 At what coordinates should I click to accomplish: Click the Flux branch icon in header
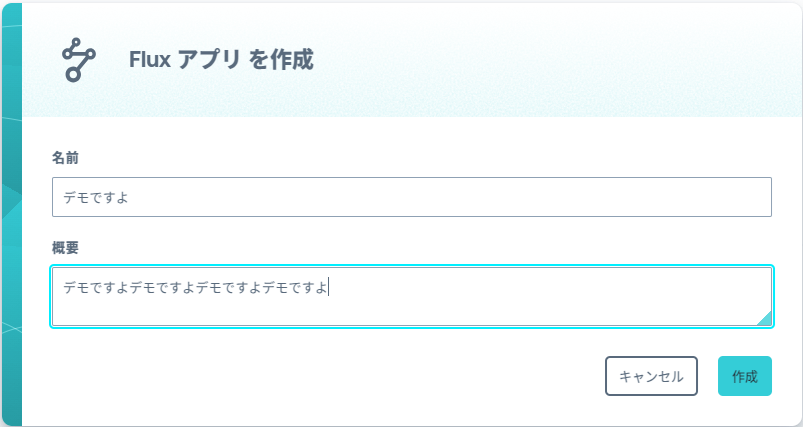[x=78, y=59]
